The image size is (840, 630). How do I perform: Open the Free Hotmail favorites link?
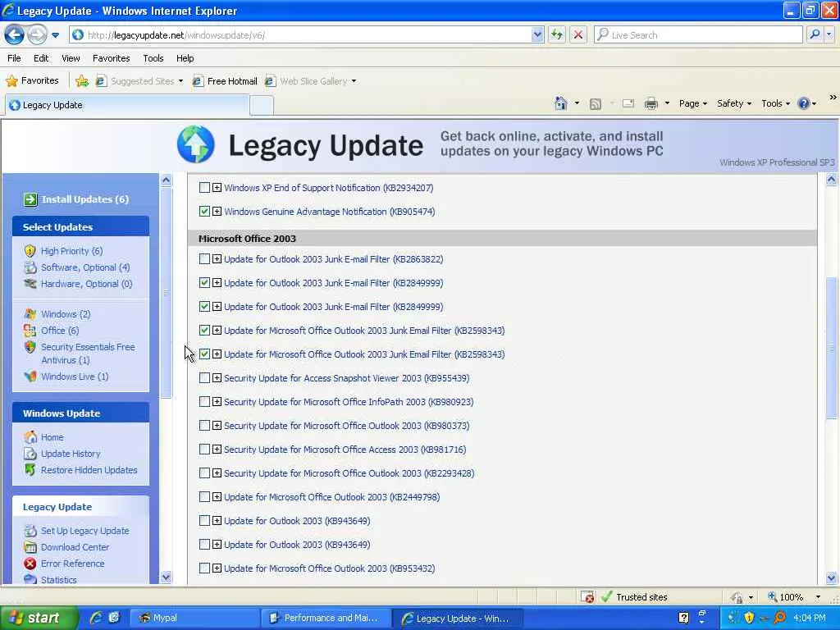pyautogui.click(x=226, y=81)
